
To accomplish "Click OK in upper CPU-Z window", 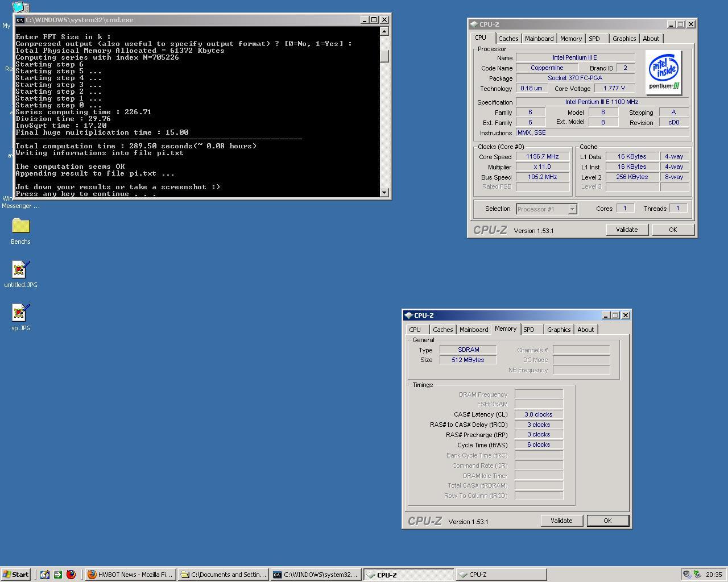I will coord(673,230).
